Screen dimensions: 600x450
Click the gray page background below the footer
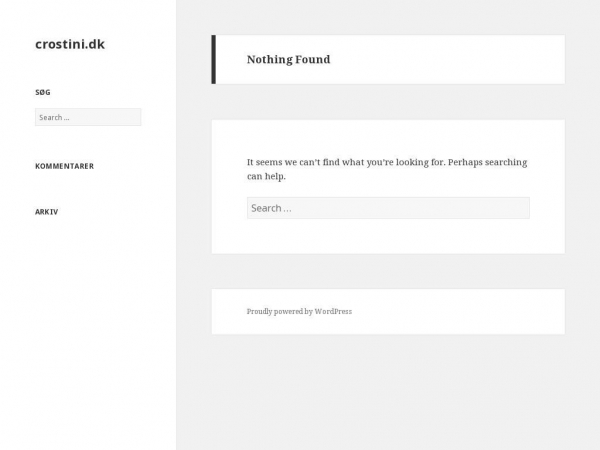(388, 390)
